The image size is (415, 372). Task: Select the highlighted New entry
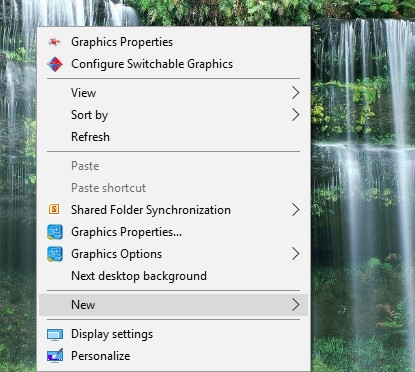click(173, 305)
